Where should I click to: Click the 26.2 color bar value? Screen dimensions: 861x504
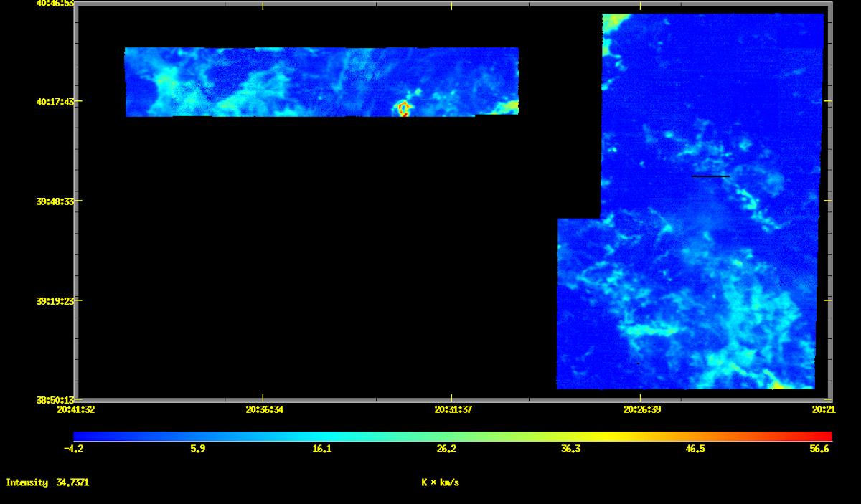(x=446, y=449)
